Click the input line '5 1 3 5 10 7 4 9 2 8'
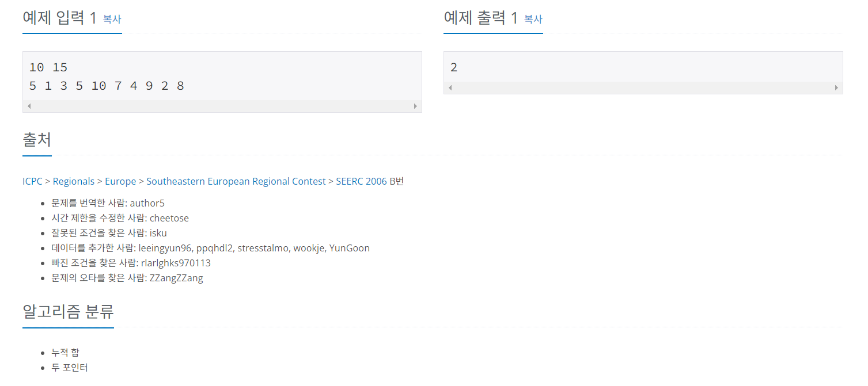868x386 pixels. pyautogui.click(x=107, y=86)
